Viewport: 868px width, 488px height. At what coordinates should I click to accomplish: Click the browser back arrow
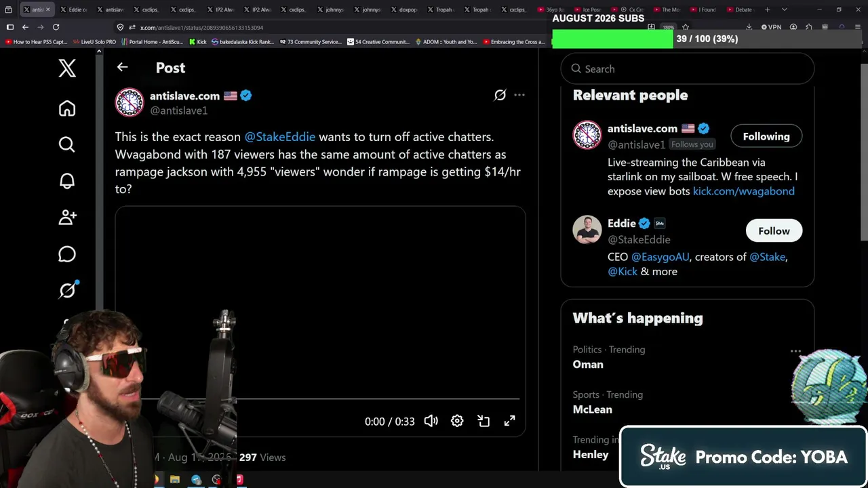pos(25,27)
